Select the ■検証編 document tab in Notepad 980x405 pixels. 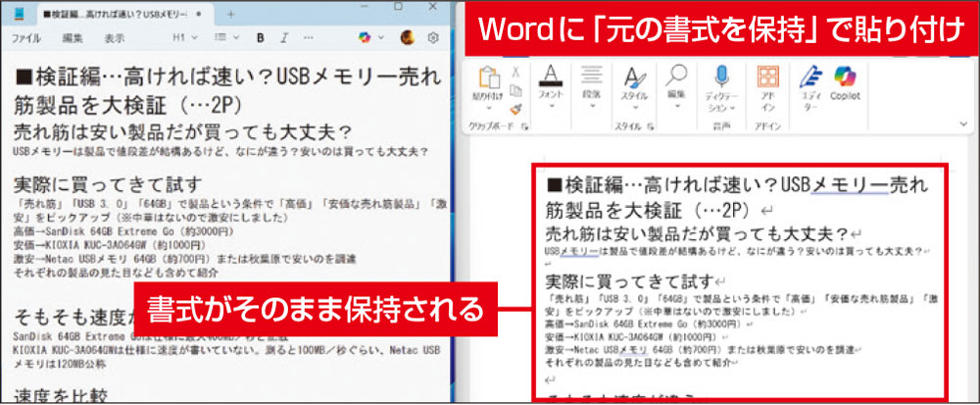125,14
